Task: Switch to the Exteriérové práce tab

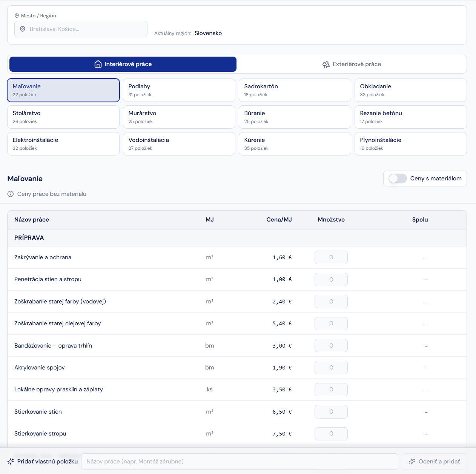Action: point(352,64)
